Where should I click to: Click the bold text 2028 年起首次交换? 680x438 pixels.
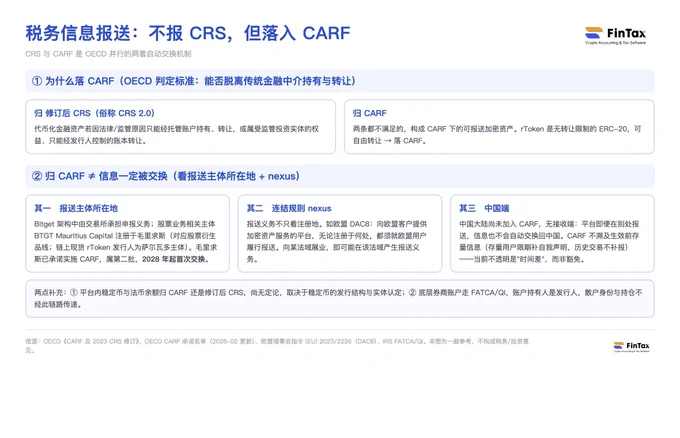click(177, 259)
